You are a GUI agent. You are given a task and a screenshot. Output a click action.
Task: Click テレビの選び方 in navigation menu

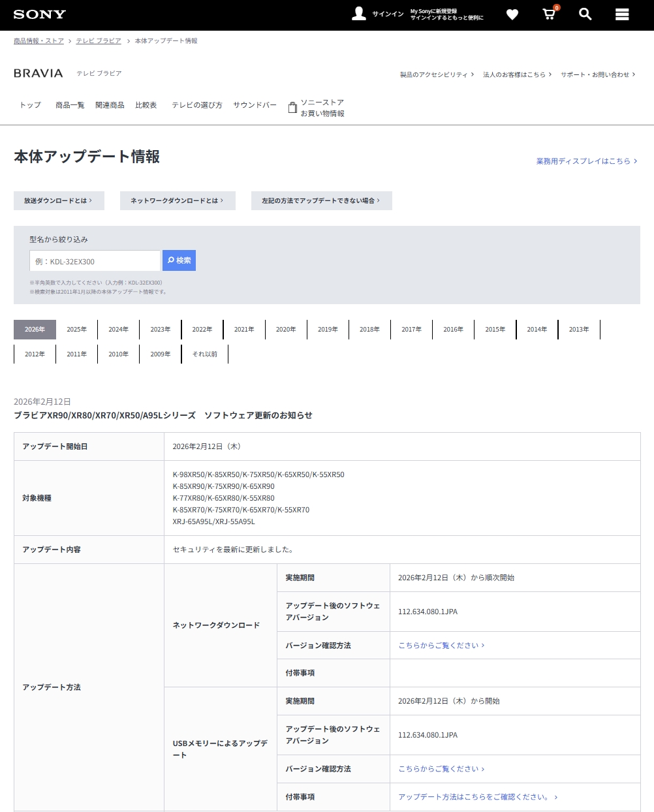click(x=196, y=105)
